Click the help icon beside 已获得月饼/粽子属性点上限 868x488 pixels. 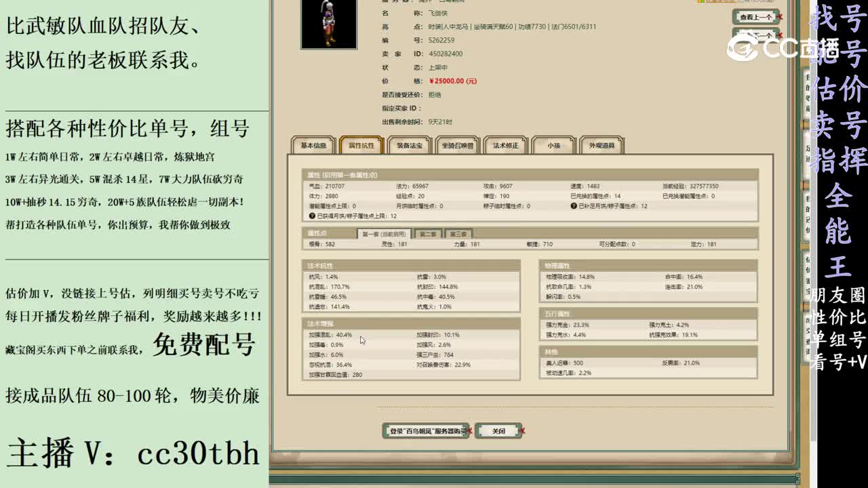(x=312, y=216)
